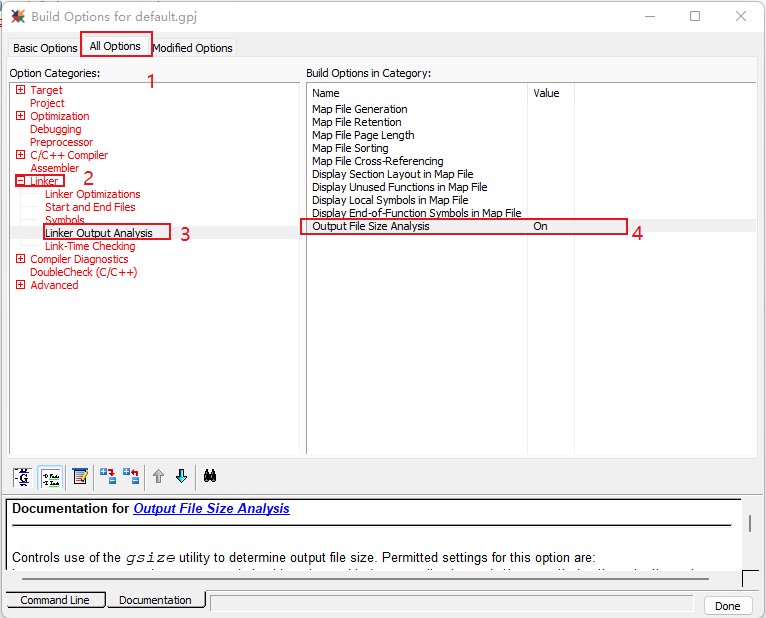Screen dimensions: 766x618
Task: Click the collapse-all tree toolbar icon
Action: coord(131,477)
